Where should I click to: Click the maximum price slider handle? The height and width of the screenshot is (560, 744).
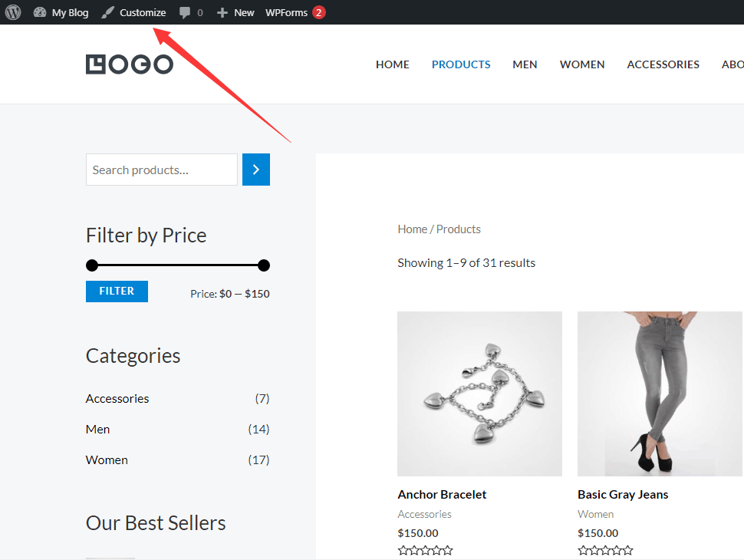point(264,265)
